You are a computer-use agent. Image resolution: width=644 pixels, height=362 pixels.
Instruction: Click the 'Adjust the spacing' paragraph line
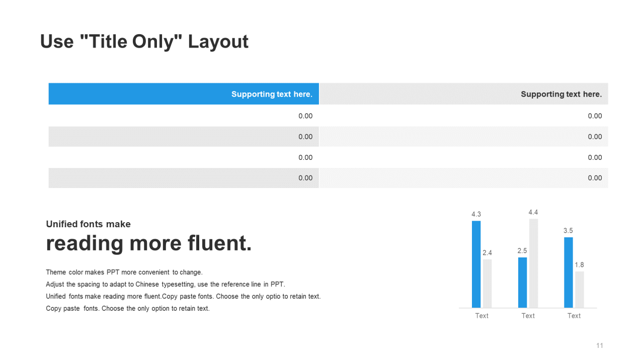click(166, 284)
